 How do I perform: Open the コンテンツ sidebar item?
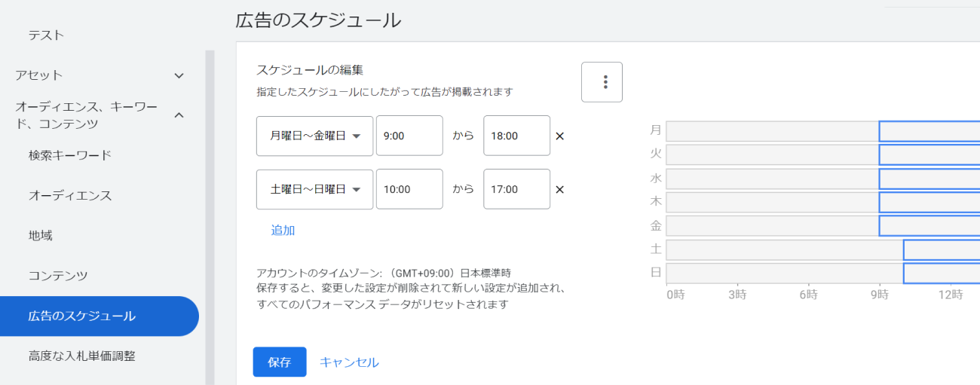(58, 275)
